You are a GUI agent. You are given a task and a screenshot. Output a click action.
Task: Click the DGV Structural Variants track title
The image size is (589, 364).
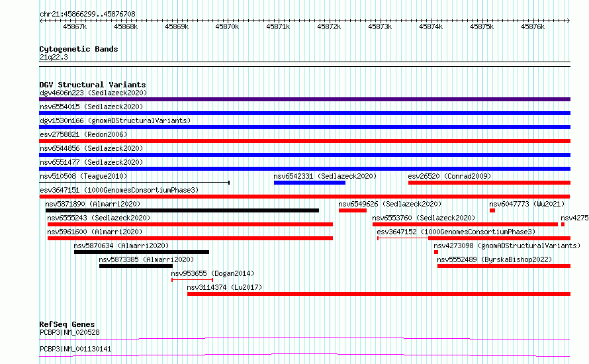pyautogui.click(x=93, y=85)
